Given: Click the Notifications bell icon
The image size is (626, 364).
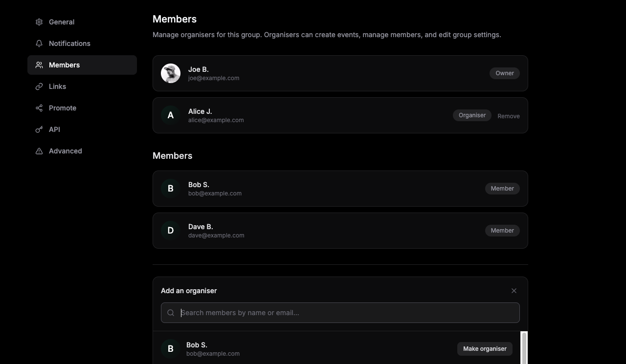Looking at the screenshot, I should [39, 43].
